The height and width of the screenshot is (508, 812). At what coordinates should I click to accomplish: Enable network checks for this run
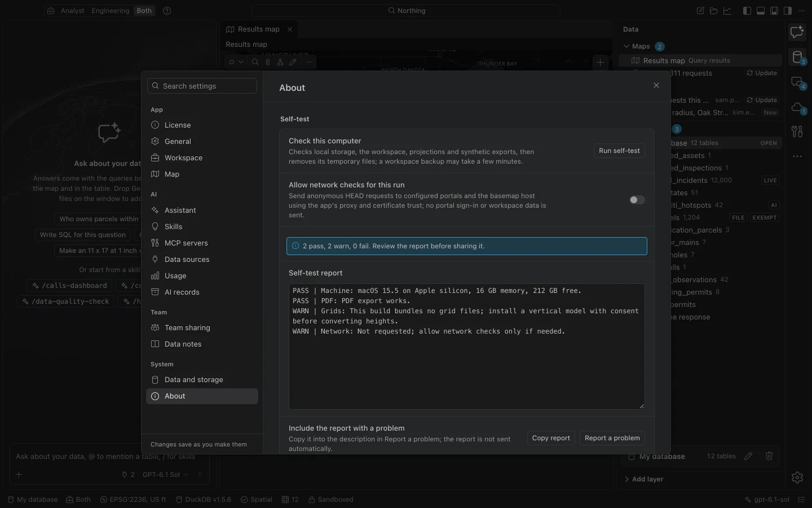pos(637,200)
